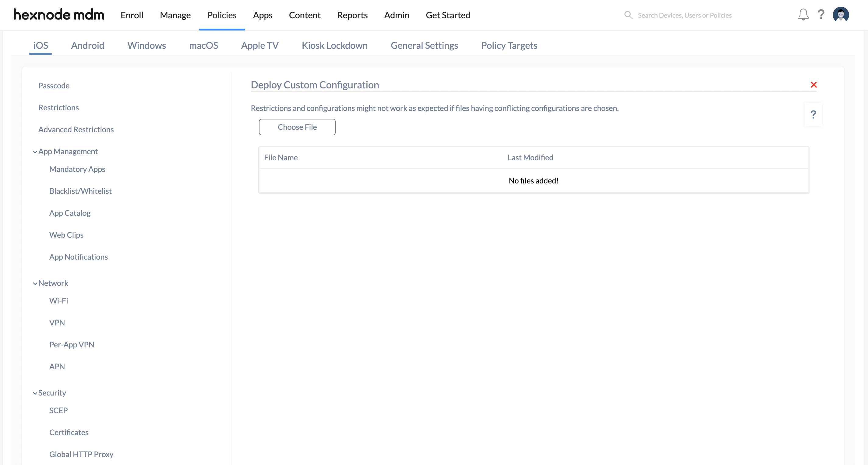Click the Choose File button
This screenshot has width=868, height=465.
pos(297,127)
